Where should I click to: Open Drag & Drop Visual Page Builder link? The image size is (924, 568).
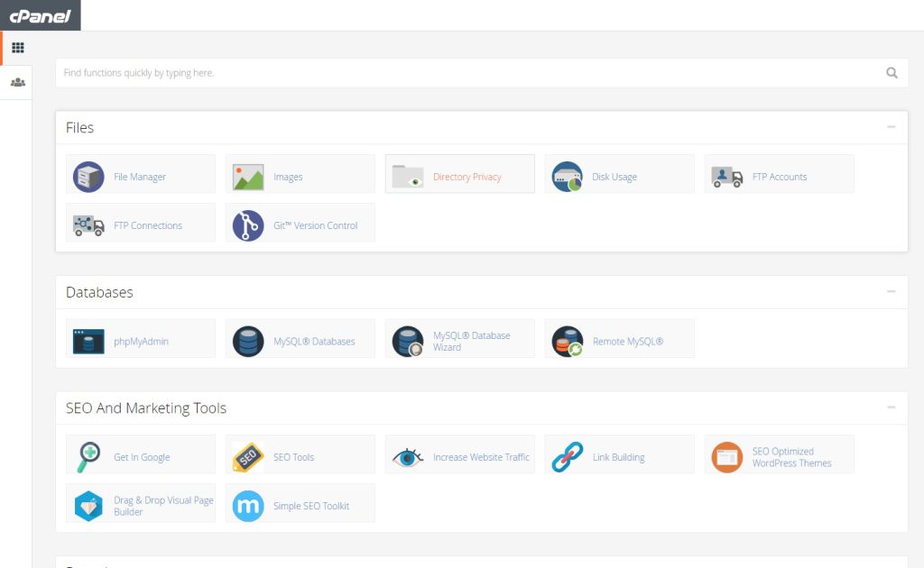pyautogui.click(x=163, y=506)
